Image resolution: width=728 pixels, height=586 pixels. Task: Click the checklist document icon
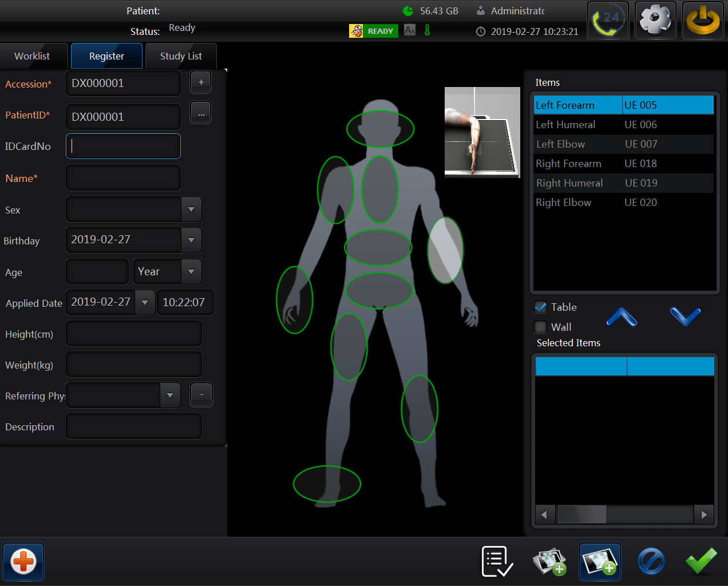tap(497, 561)
